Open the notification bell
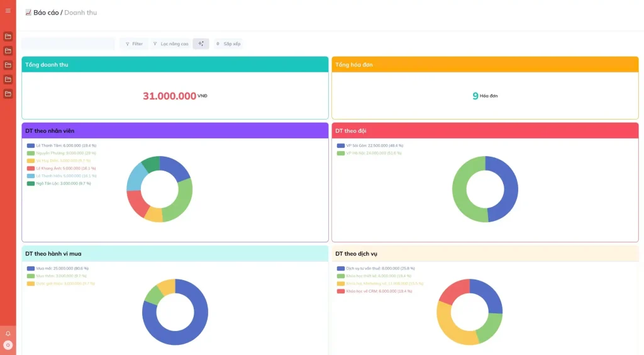This screenshot has height=355, width=644. pos(8,333)
